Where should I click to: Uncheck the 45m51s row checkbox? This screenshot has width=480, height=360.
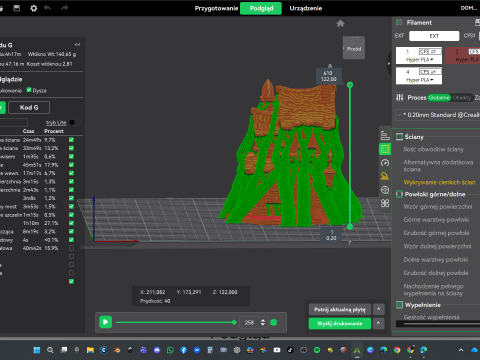[x=71, y=165]
